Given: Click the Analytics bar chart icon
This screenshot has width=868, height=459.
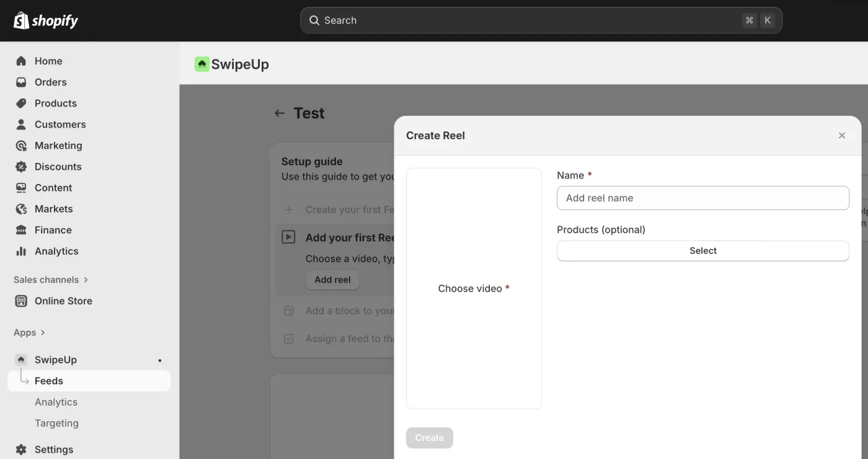Looking at the screenshot, I should 21,251.
